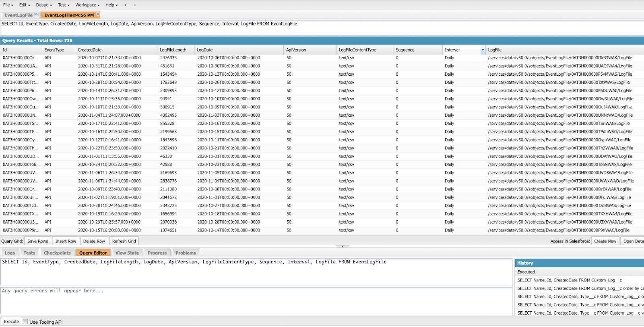Viewport: 644px width, 327px height.
Task: Select LogFileLength cell 2838778
Action: pos(176,181)
